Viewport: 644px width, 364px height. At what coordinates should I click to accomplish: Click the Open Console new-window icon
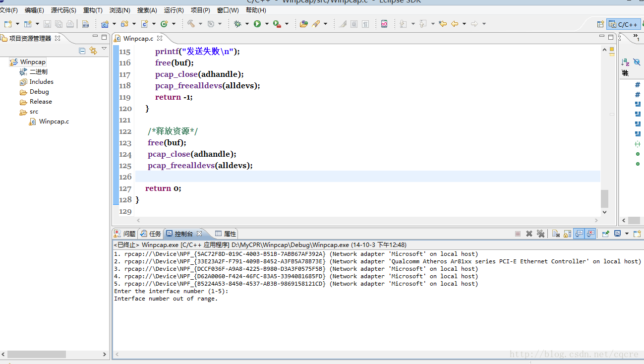[x=637, y=234]
